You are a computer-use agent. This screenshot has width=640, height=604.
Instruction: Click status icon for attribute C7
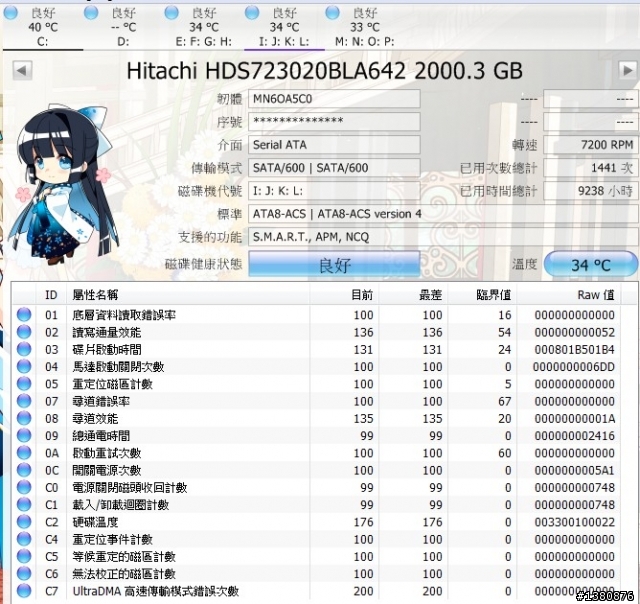[24, 591]
